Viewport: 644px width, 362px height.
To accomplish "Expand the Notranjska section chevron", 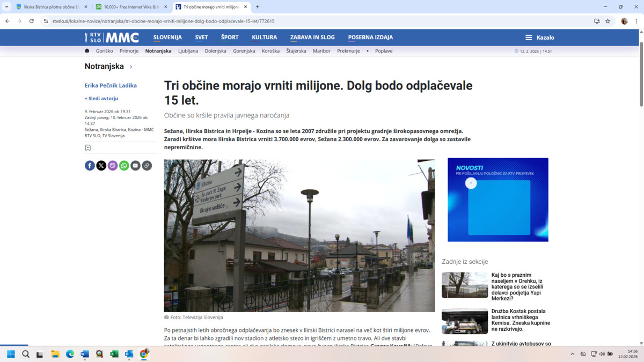I will tap(131, 67).
